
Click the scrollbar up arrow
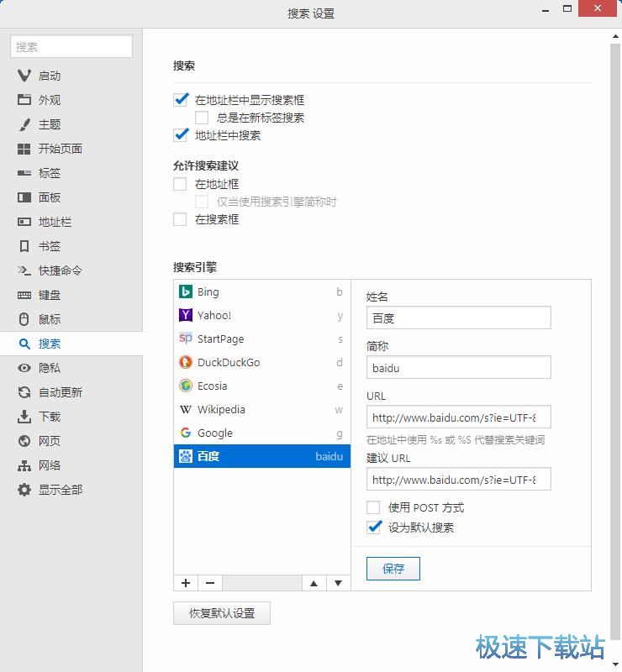pos(615,36)
